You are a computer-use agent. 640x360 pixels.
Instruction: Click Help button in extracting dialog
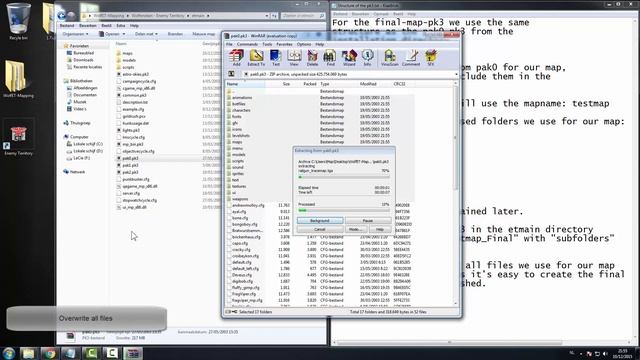tap(380, 229)
